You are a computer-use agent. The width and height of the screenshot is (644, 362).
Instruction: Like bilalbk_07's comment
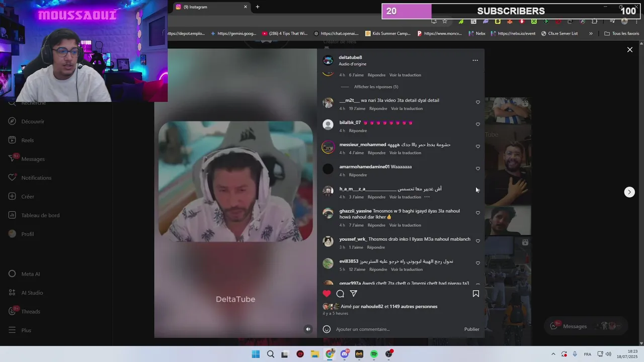478,124
